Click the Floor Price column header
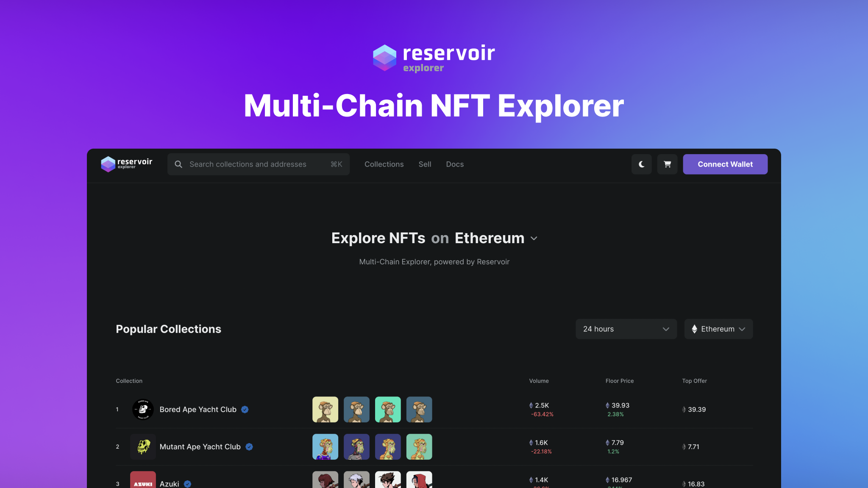Image resolution: width=868 pixels, height=488 pixels. coord(620,381)
